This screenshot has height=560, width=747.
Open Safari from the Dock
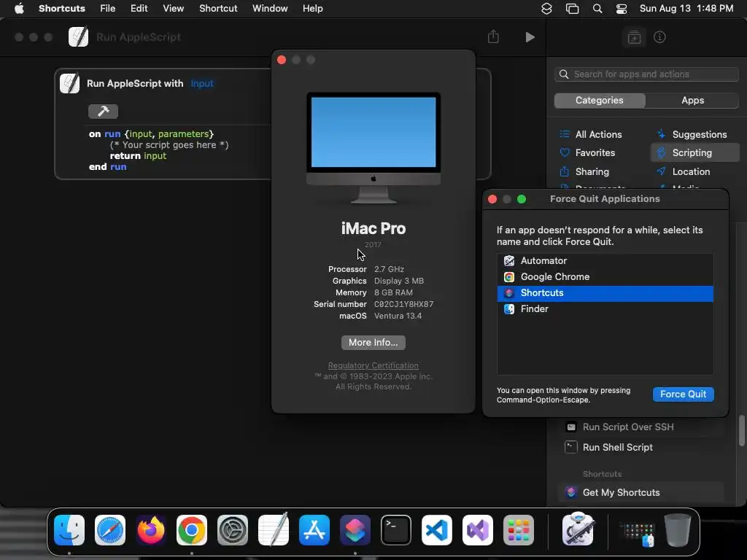point(110,530)
